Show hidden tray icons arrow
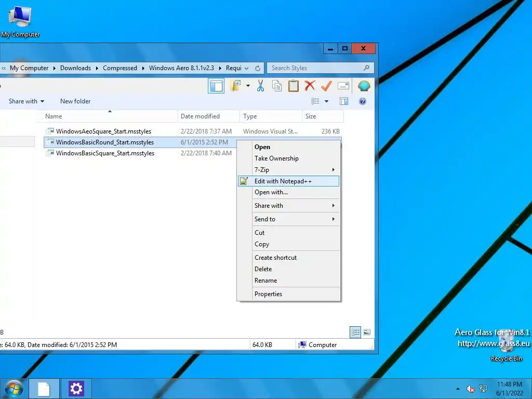Image resolution: width=532 pixels, height=399 pixels. (458, 389)
